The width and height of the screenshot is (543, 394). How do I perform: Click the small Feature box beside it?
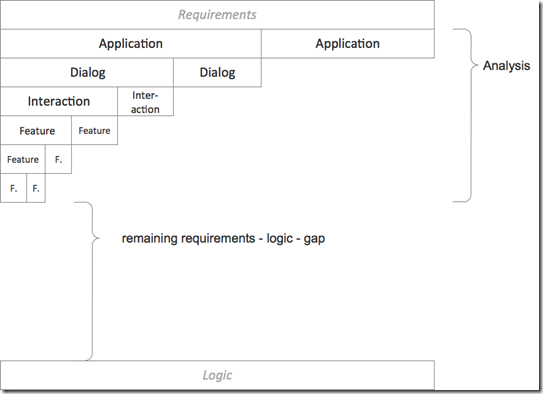tap(95, 130)
